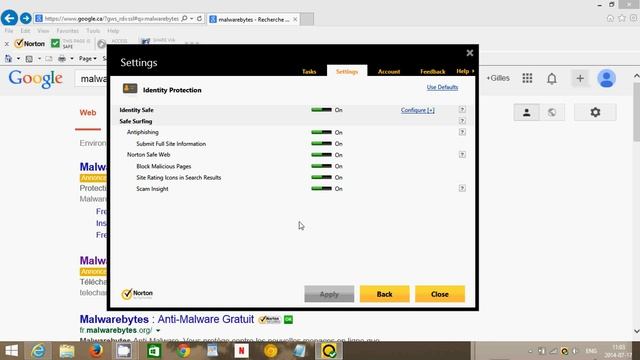Click the browser address bar URL field
This screenshot has height=360, width=640.
[x=111, y=19]
